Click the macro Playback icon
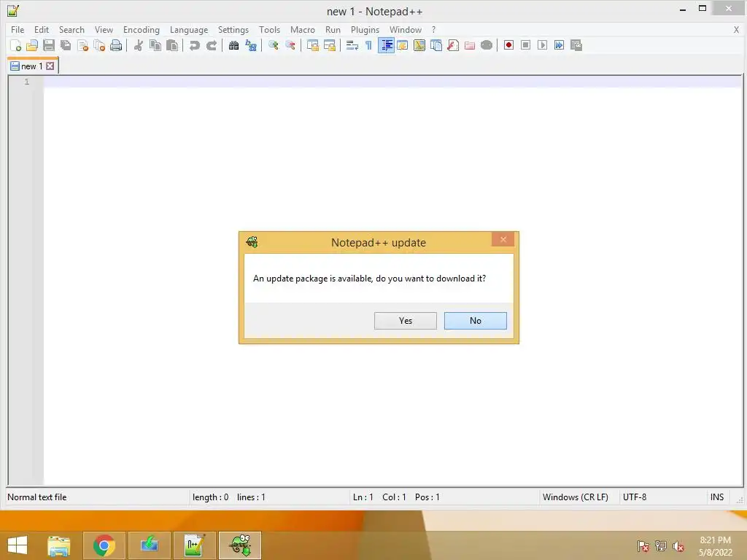This screenshot has width=747, height=560. coord(542,45)
